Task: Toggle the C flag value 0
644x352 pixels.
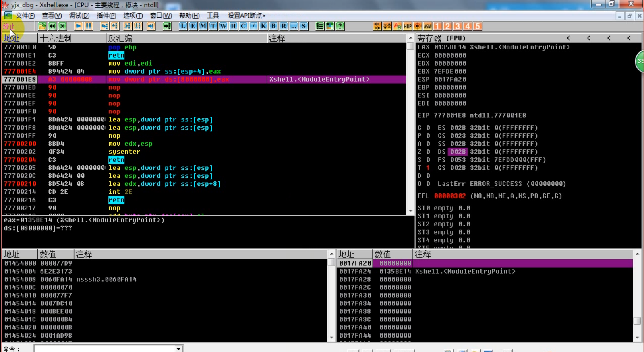Action: [428, 128]
